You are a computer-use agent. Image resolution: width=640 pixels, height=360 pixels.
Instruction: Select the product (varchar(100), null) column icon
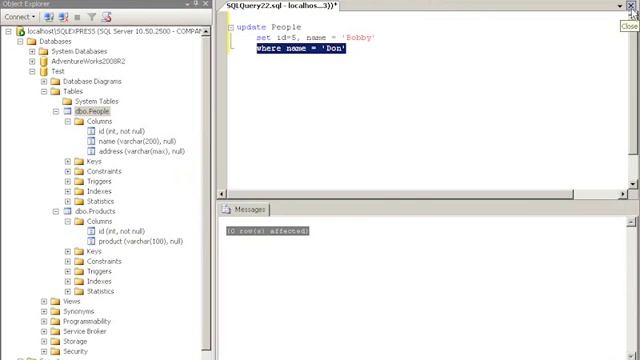[91, 241]
